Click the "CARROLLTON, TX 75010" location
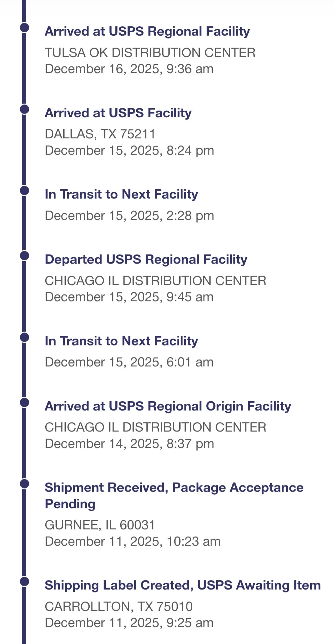 [x=118, y=606]
